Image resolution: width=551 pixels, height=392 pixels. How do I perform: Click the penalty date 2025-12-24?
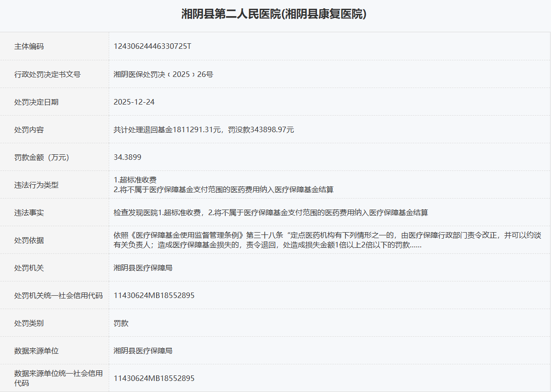coord(134,102)
